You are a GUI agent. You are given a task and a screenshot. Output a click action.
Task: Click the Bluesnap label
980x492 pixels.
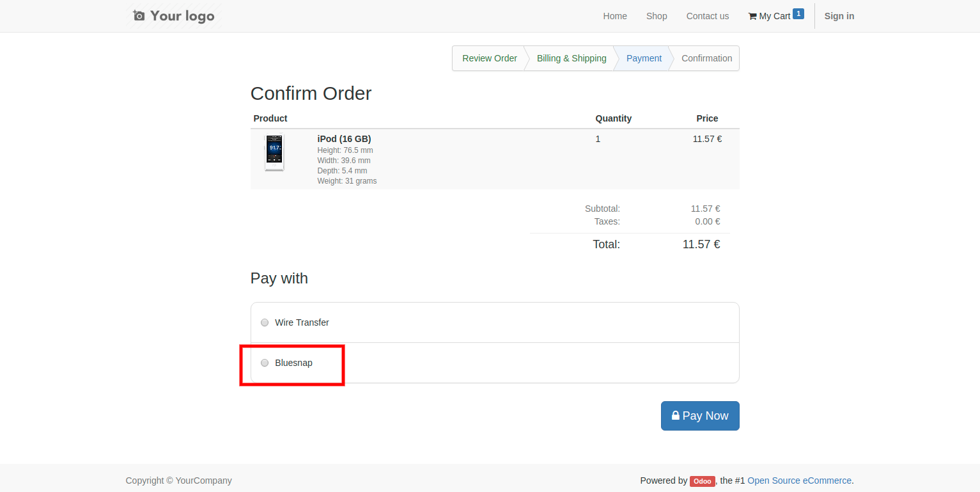pos(293,363)
